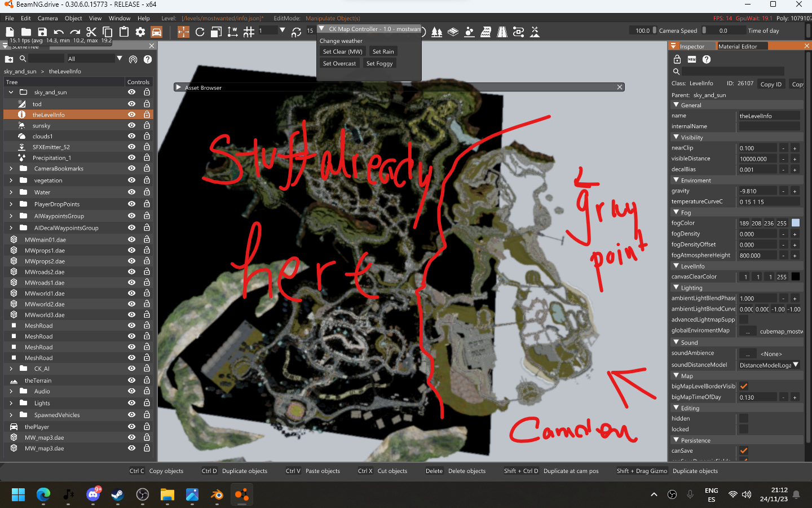
Task: Click the Time of day slider
Action: pyautogui.click(x=723, y=30)
